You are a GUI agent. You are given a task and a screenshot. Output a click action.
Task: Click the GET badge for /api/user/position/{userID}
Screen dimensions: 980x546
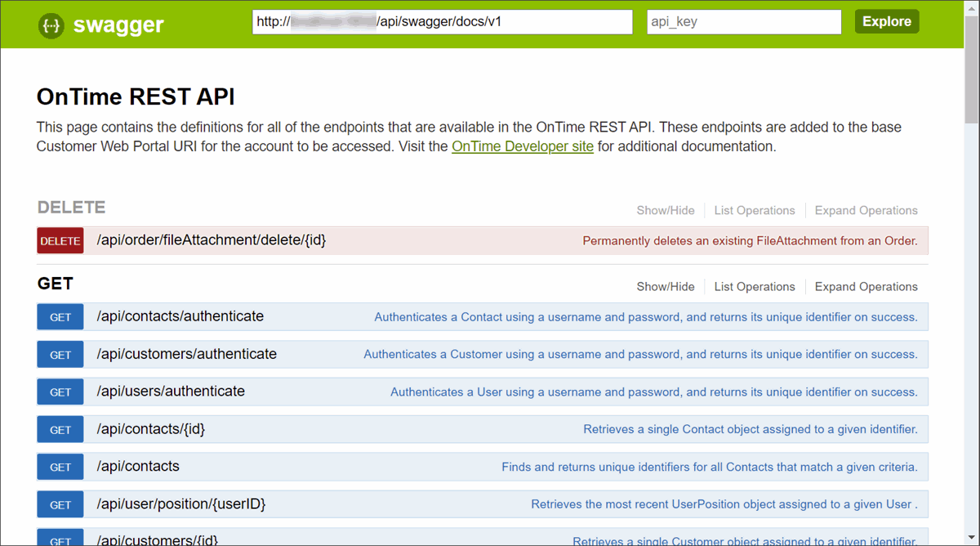click(60, 505)
